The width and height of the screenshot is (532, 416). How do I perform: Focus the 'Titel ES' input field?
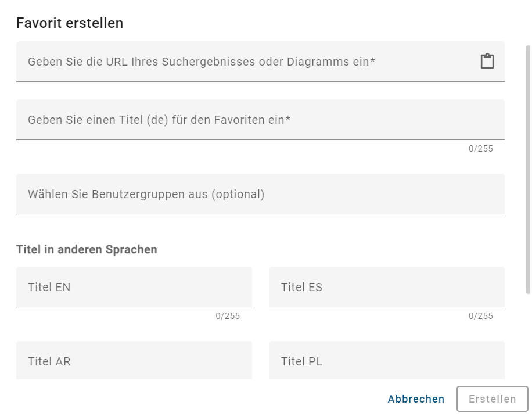click(x=386, y=286)
